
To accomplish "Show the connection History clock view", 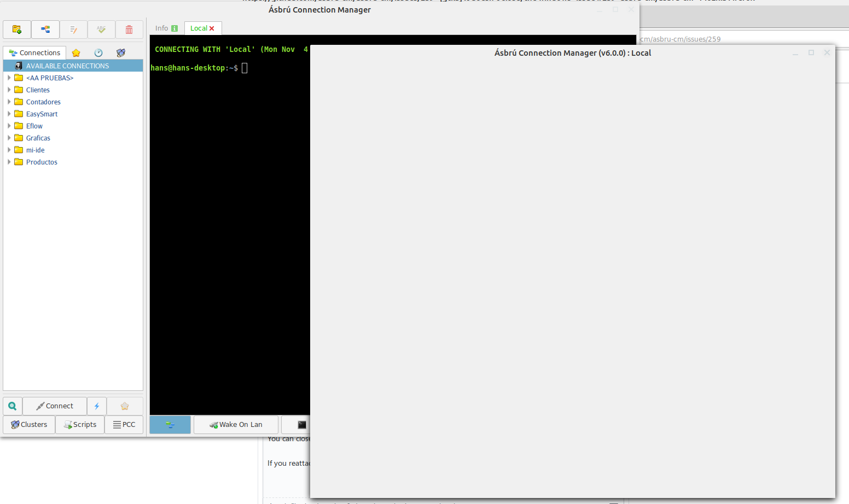I will (x=98, y=52).
